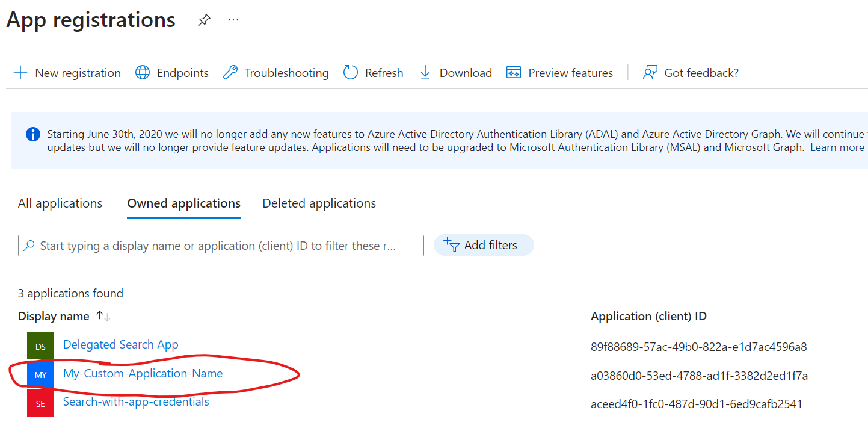Open My-Custom-Application-Name app registration
The width and height of the screenshot is (868, 437).
point(143,374)
